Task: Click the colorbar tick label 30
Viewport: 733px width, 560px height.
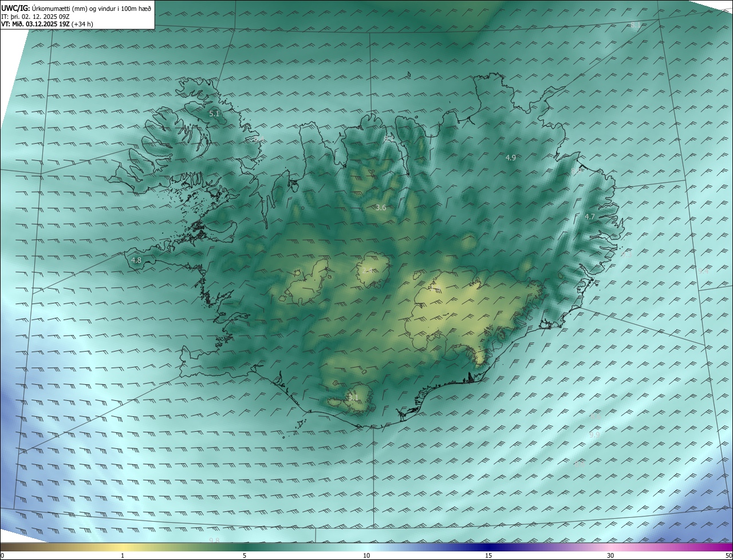Action: pyautogui.click(x=610, y=555)
